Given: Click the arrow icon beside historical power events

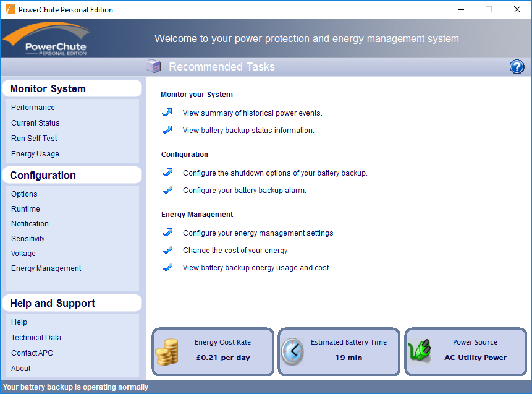Looking at the screenshot, I should [167, 113].
